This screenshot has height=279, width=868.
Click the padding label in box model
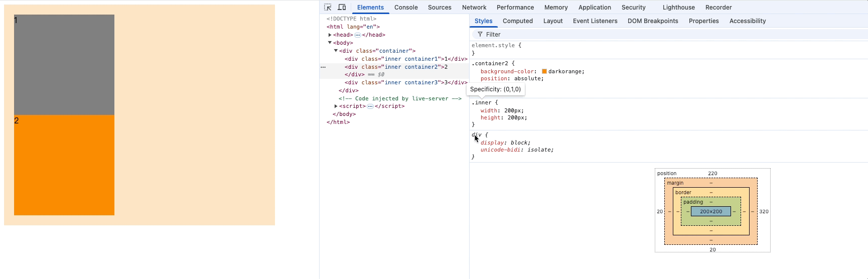(x=693, y=202)
